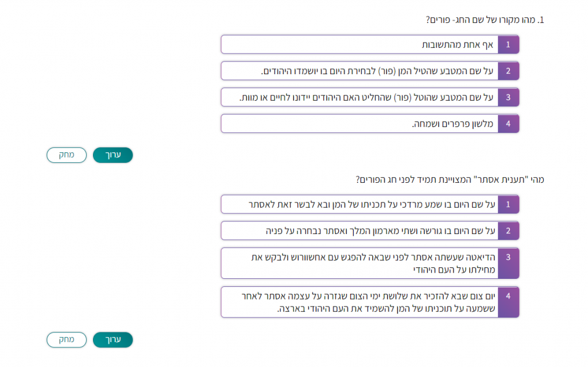
Task: Click the "1" badge on the Taanit Esther question
Action: click(x=508, y=204)
